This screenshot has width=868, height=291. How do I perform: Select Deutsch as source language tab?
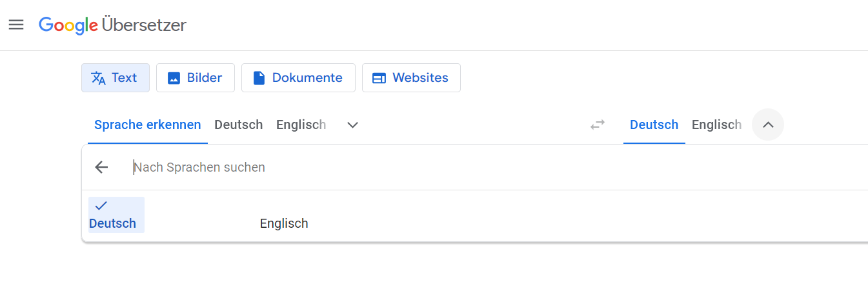(x=238, y=125)
